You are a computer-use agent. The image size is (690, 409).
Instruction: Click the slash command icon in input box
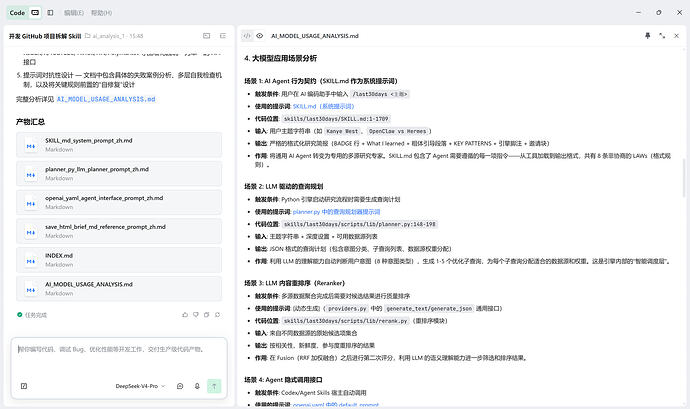[x=24, y=386]
